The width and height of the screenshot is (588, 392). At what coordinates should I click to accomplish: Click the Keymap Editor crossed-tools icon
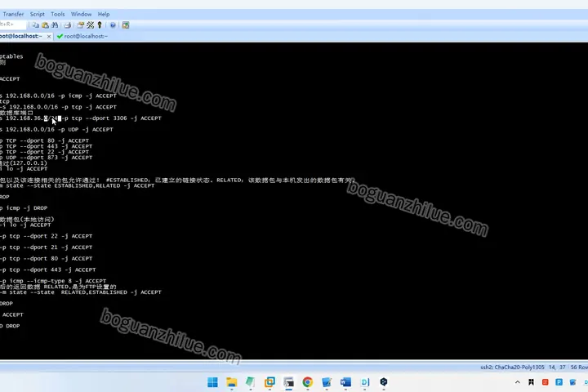point(91,25)
